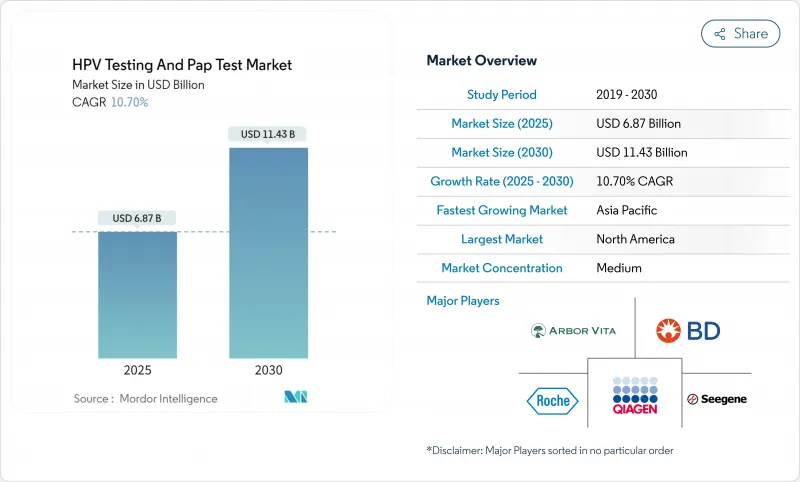Screen dimensions: 800x482
Task: Click the Fastest Growing Market row label
Action: (501, 210)
